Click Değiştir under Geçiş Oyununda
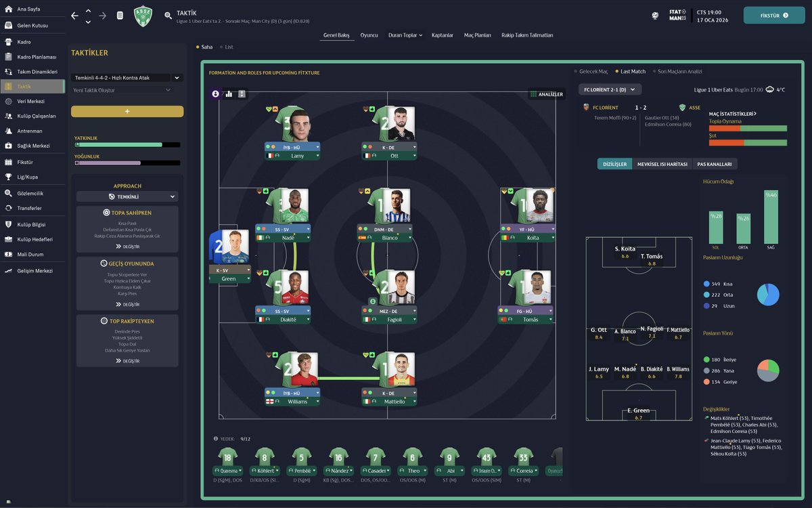The height and width of the screenshot is (508, 812). click(x=127, y=305)
